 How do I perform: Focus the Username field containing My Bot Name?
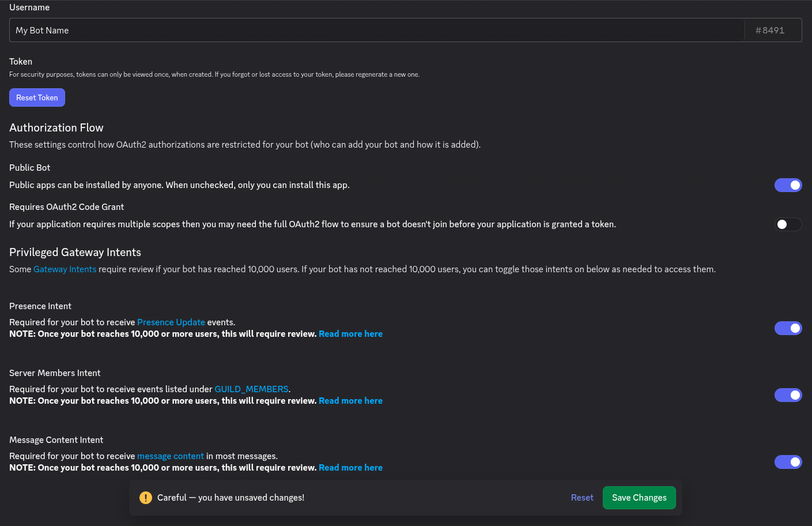pyautogui.click(x=377, y=30)
